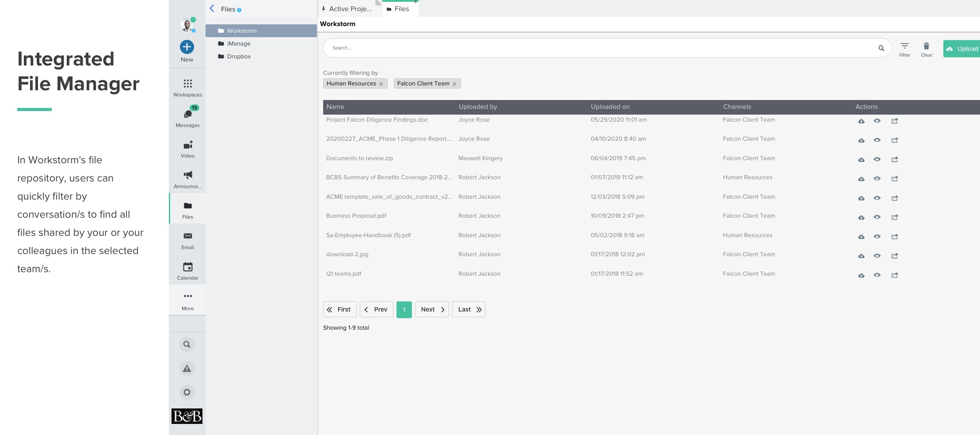Download Sa-Employee-Handbook (5).pdf
Viewport: 980px width, 435px height.
[x=861, y=236]
